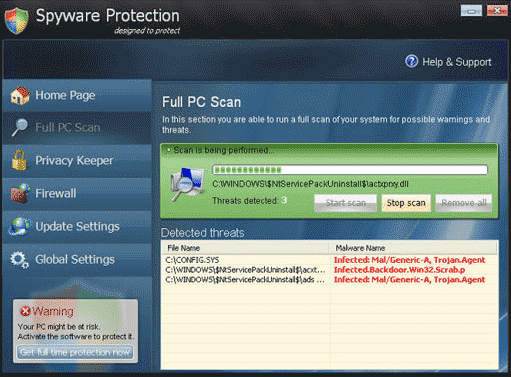The image size is (511, 377).
Task: Click the Help & Support question mark icon
Action: pyautogui.click(x=411, y=61)
